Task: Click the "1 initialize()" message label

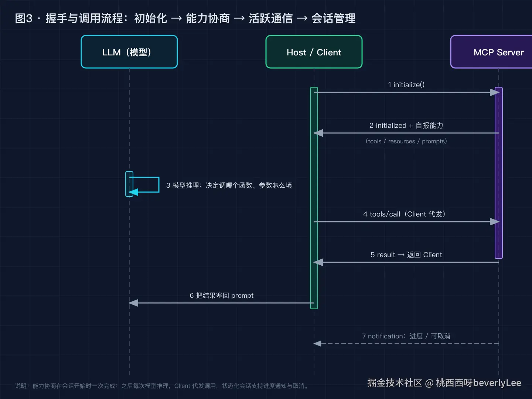Action: [406, 85]
